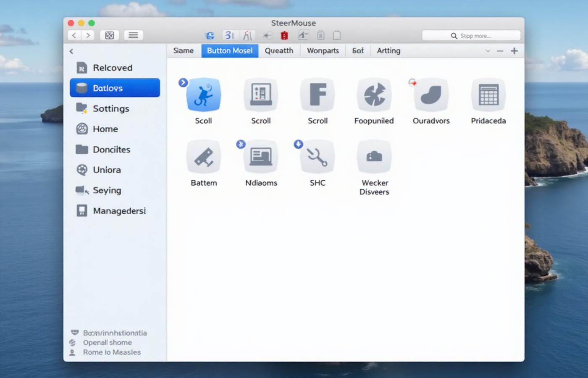Screen dimensions: 588x378
Task: Switch to list view in toolbar
Action: [x=133, y=36]
